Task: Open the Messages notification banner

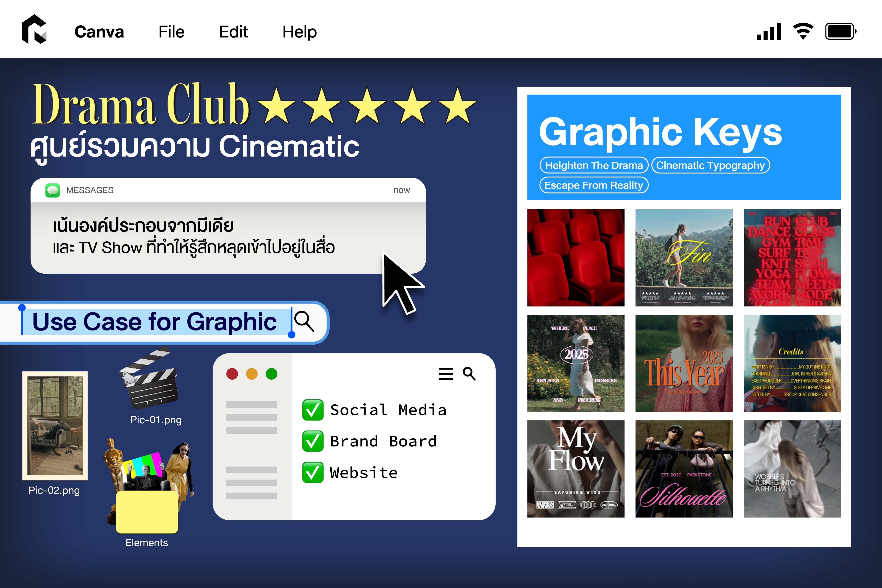Action: coord(228,226)
